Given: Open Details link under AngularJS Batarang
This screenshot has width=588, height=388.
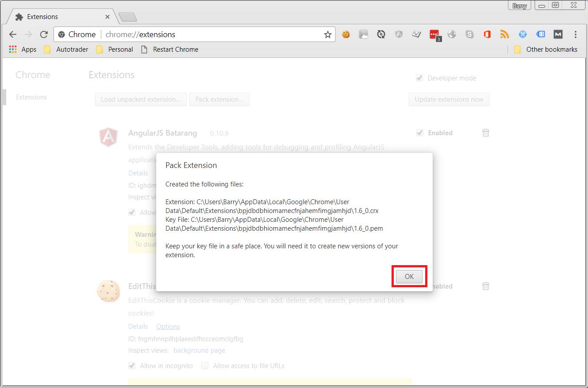Looking at the screenshot, I should [138, 173].
